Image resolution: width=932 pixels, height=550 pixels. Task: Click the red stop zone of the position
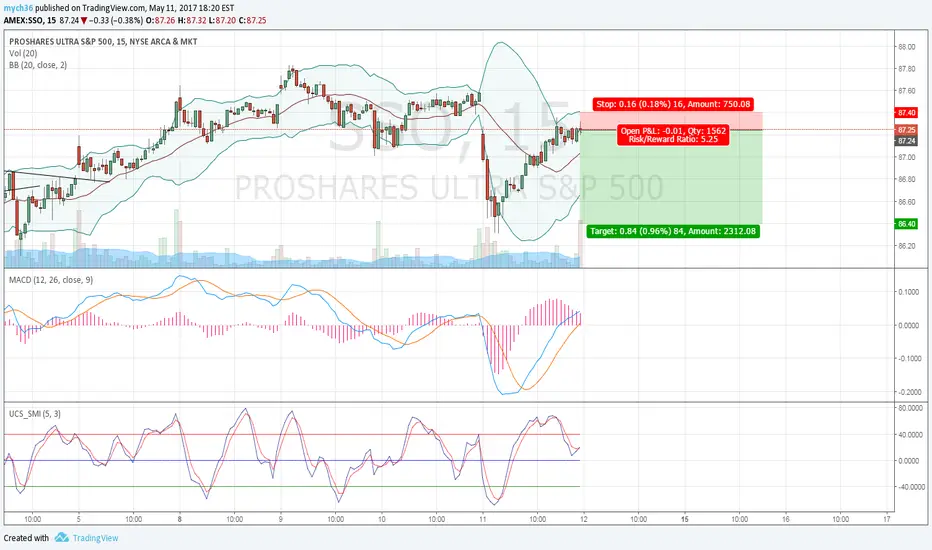click(x=670, y=121)
